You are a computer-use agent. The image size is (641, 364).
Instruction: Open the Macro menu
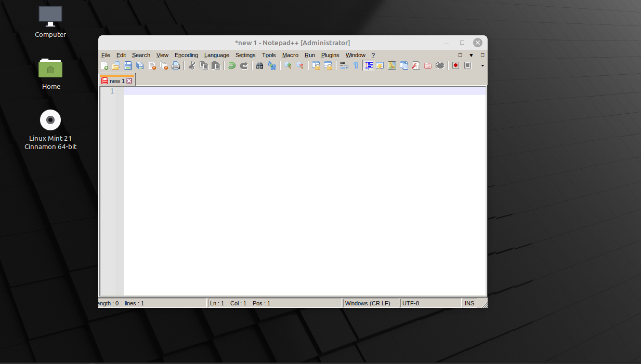coord(290,55)
